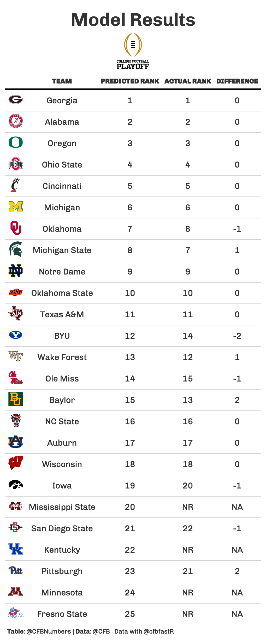Screen dimensions: 266x644
Task: Select the Notre Dame ND logo
Action: pos(16,271)
